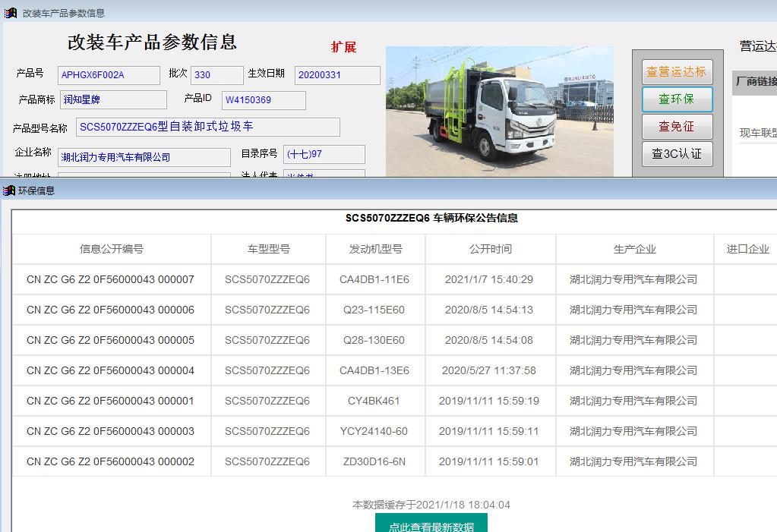This screenshot has width=777, height=532.
Task: Click 生产企业 cell in the ZD30D16-6N row
Action: [633, 461]
